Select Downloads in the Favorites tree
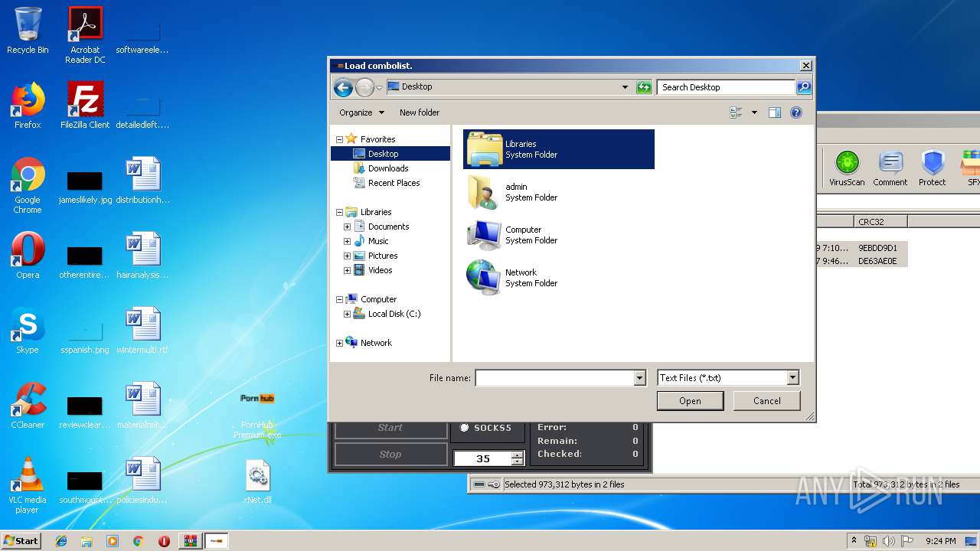980x551 pixels. point(388,168)
